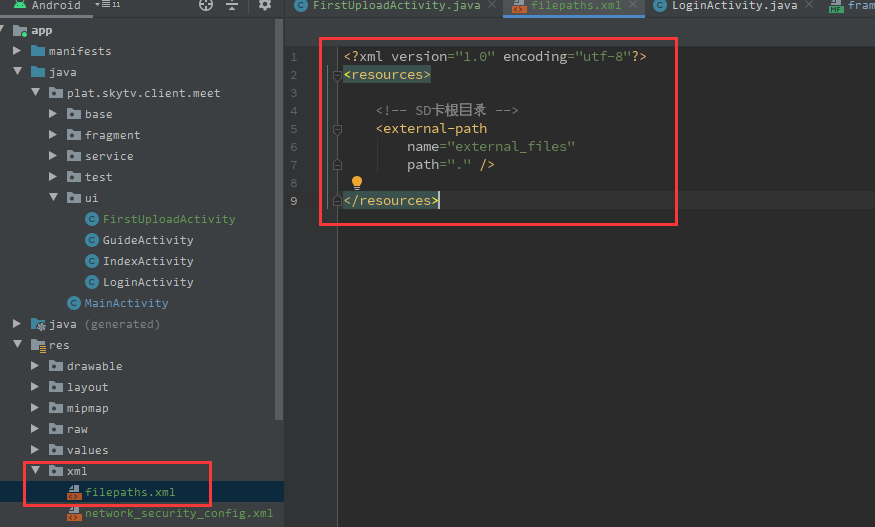Expand the raw folder
Image resolution: width=875 pixels, height=527 pixels.
click(x=35, y=428)
